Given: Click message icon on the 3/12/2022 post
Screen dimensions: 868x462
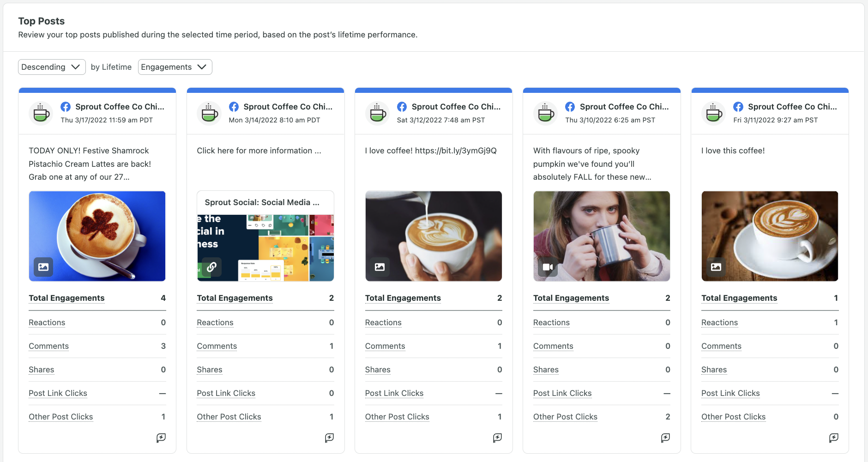Looking at the screenshot, I should click(x=497, y=438).
